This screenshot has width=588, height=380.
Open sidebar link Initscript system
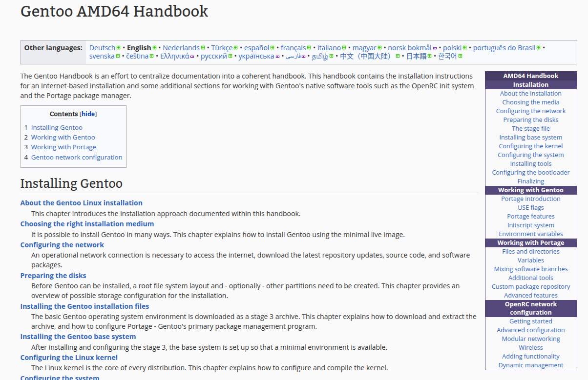531,225
